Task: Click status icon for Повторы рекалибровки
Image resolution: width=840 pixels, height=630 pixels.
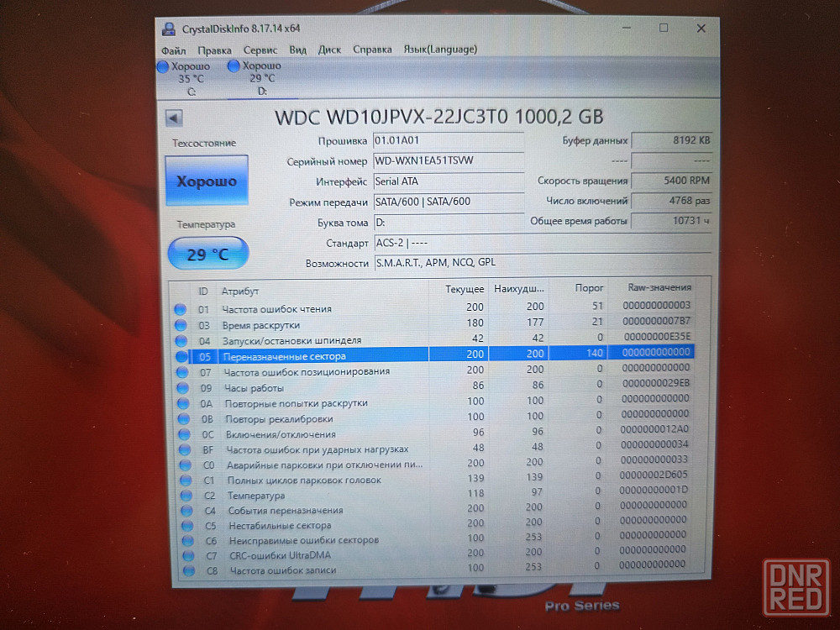Action: [x=184, y=419]
